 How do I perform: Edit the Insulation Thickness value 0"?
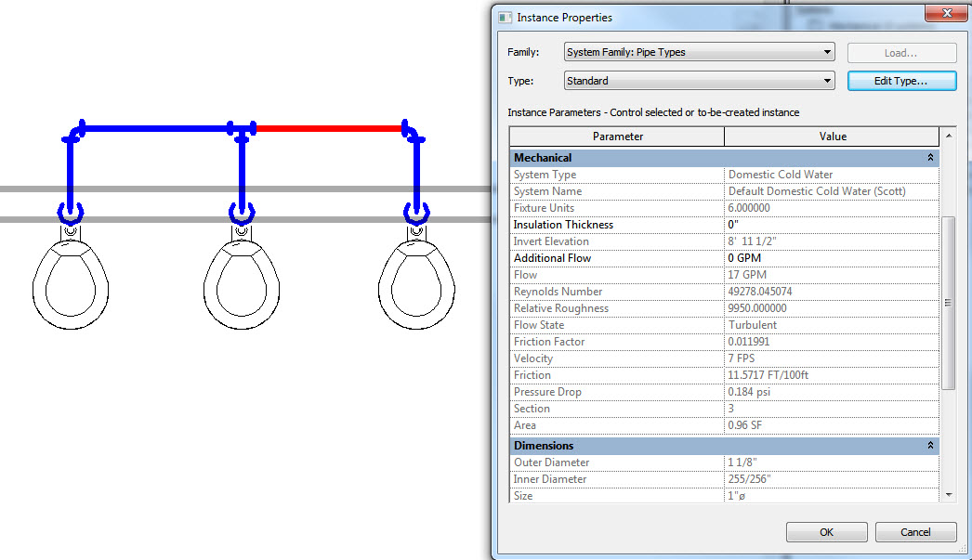(832, 225)
